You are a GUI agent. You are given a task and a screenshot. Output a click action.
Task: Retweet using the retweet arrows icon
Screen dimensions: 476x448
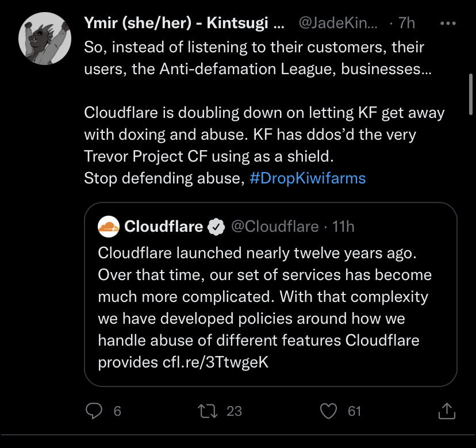(208, 411)
